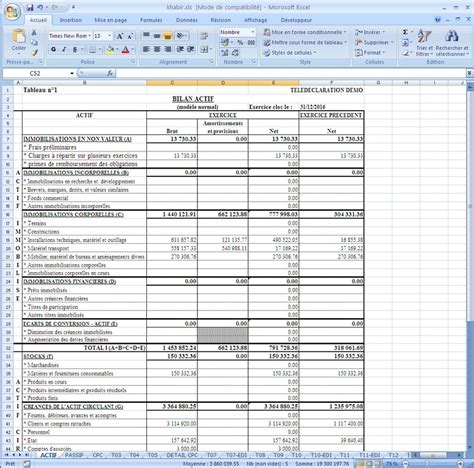The image size is (474, 468).
Task: Expand Mise en forme conditionnelle menu
Action: [305, 32]
